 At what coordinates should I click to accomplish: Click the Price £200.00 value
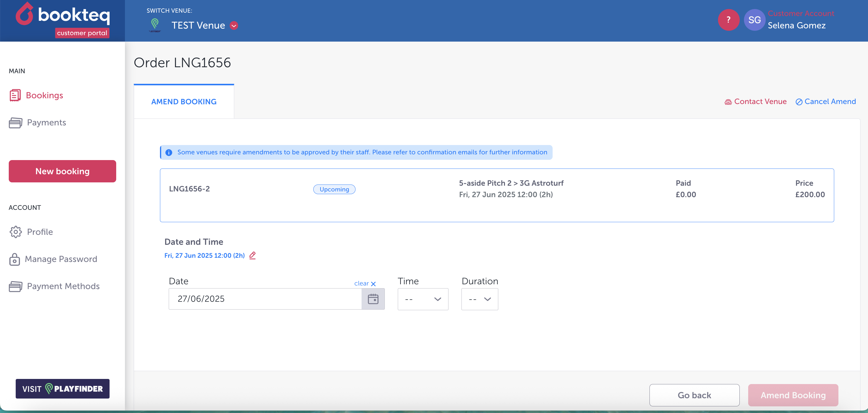(810, 194)
